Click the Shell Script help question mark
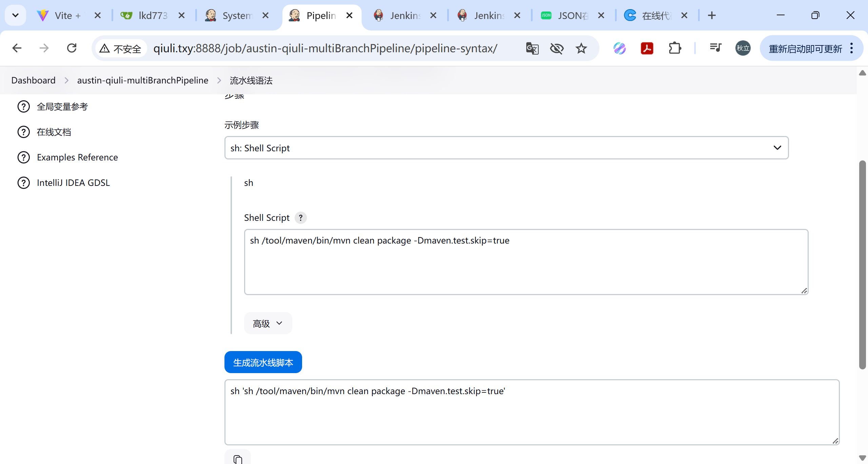The width and height of the screenshot is (868, 464). 300,218
